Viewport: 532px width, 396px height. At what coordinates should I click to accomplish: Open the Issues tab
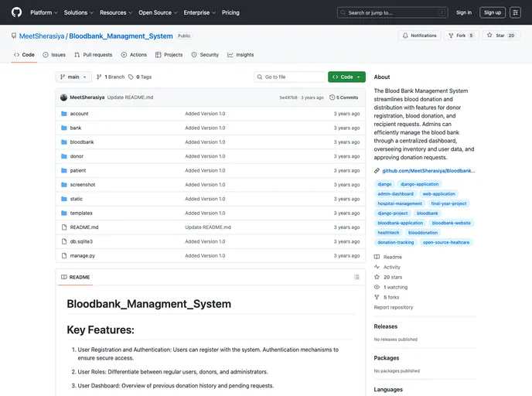point(54,55)
